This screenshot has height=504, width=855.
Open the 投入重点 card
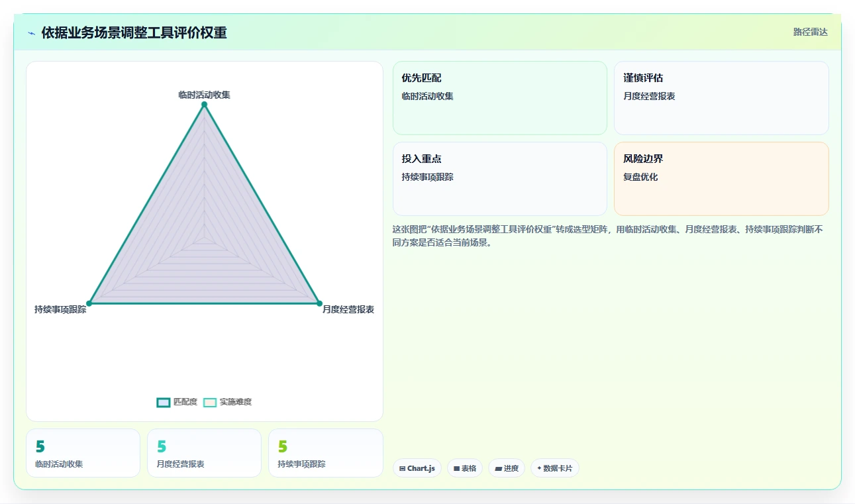point(500,179)
